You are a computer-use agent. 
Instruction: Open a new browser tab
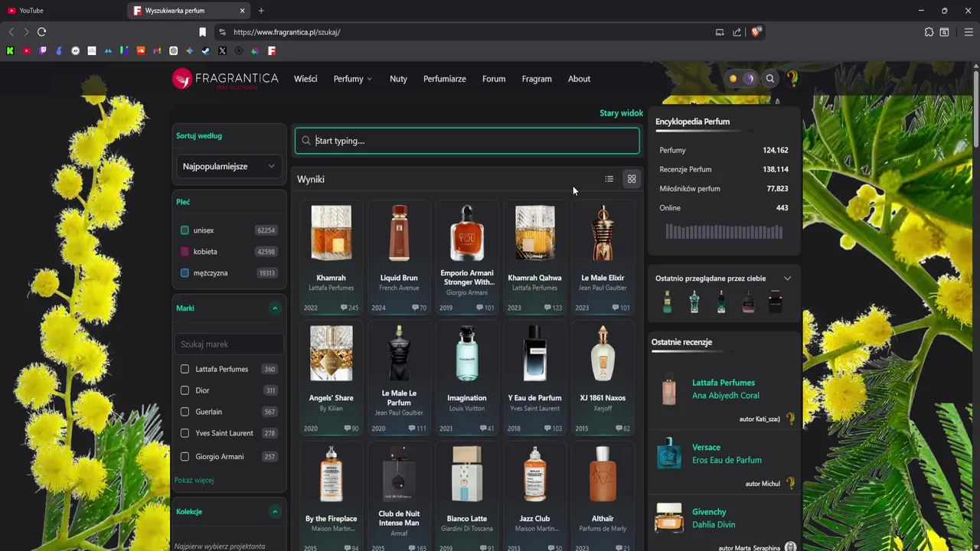[261, 11]
